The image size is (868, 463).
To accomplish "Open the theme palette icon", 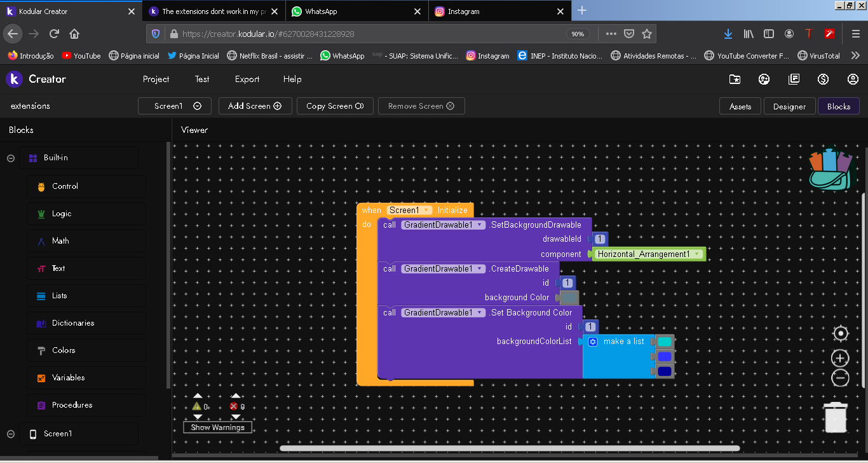I will click(x=764, y=79).
